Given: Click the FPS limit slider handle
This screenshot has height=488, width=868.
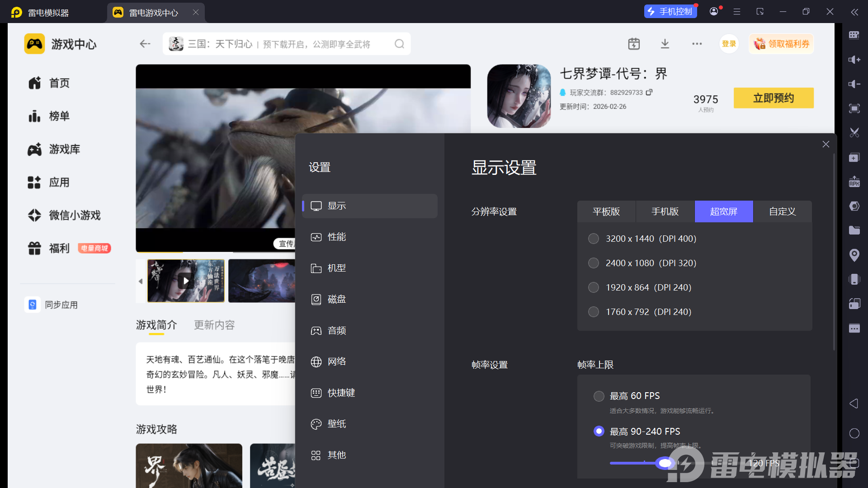Looking at the screenshot, I should pyautogui.click(x=665, y=463).
